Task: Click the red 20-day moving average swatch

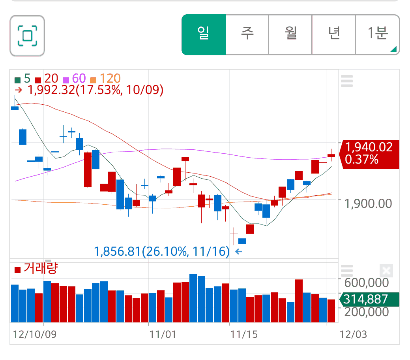Action: point(38,80)
